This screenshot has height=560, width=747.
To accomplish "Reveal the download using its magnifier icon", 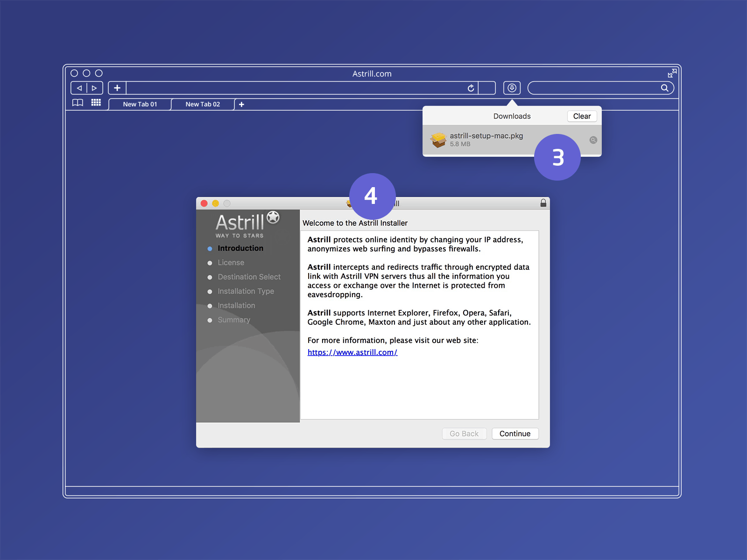I will coord(592,140).
